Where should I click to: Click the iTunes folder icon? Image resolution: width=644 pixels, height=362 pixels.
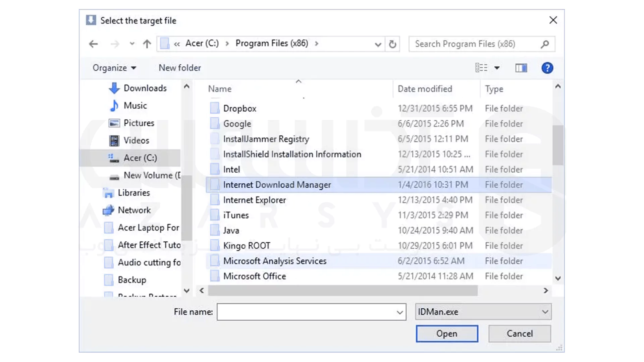click(215, 215)
